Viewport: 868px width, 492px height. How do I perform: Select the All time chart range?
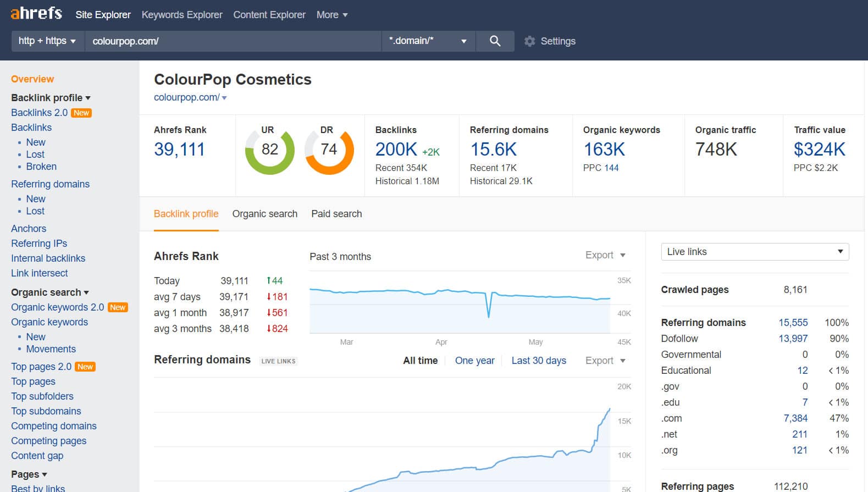421,361
